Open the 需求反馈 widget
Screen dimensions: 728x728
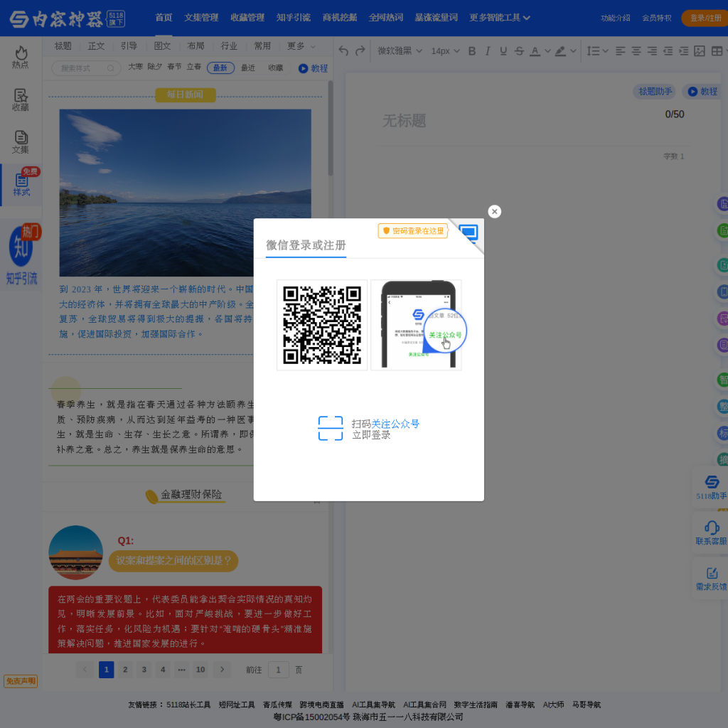click(711, 579)
